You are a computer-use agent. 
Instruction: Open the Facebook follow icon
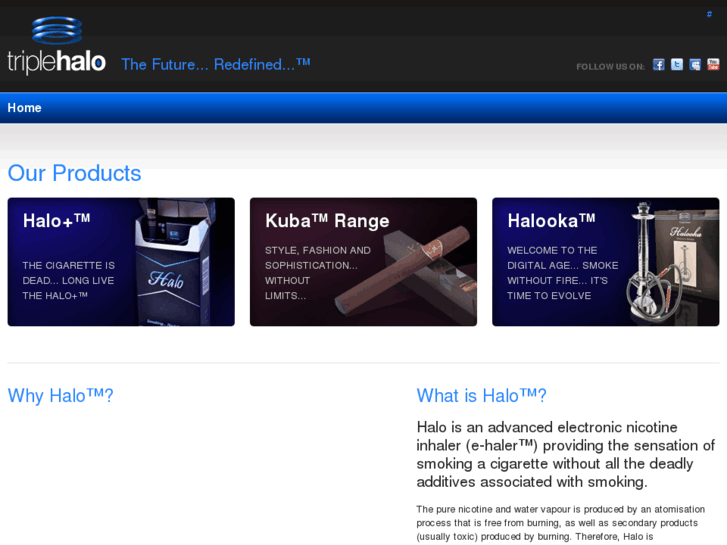658,64
